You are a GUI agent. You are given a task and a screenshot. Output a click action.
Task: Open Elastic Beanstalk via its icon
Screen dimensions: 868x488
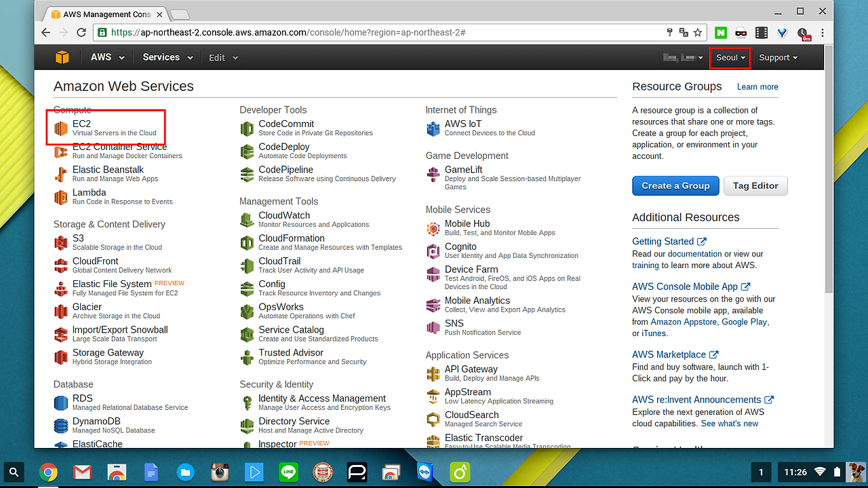(61, 174)
